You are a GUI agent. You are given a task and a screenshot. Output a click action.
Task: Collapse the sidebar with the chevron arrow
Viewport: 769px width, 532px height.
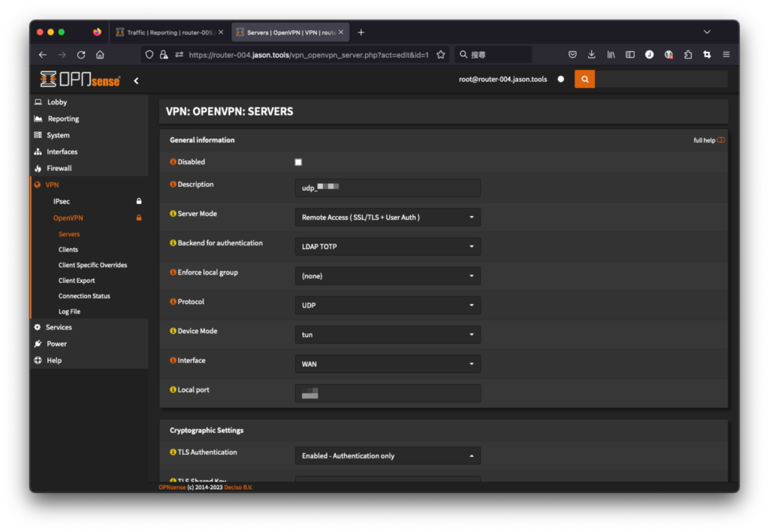[x=137, y=81]
